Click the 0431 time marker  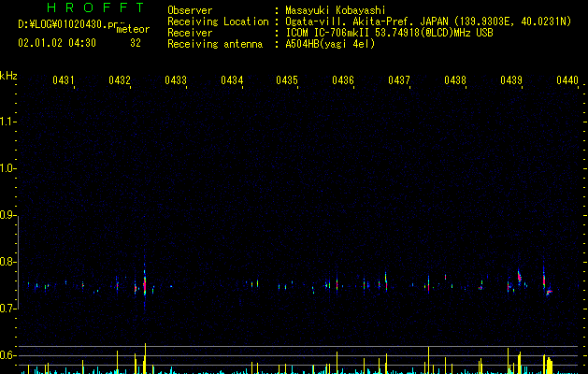tap(64, 80)
